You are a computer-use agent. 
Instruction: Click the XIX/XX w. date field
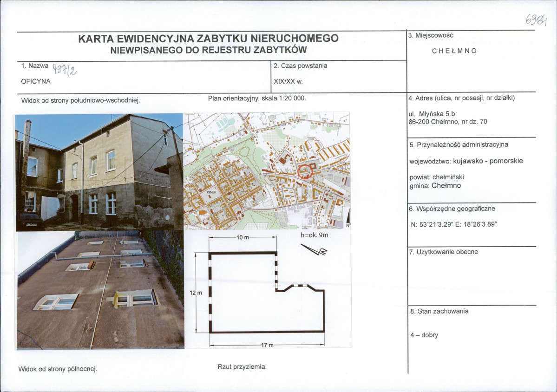pyautogui.click(x=288, y=81)
